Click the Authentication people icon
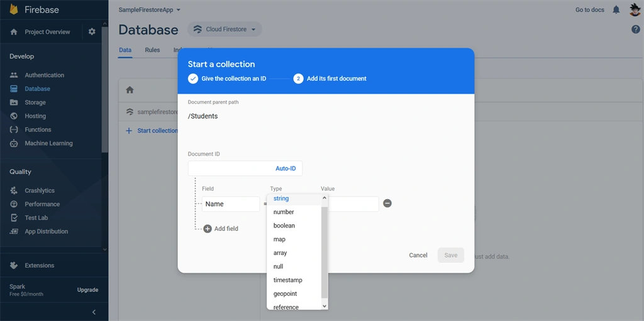The height and width of the screenshot is (321, 644). point(14,75)
